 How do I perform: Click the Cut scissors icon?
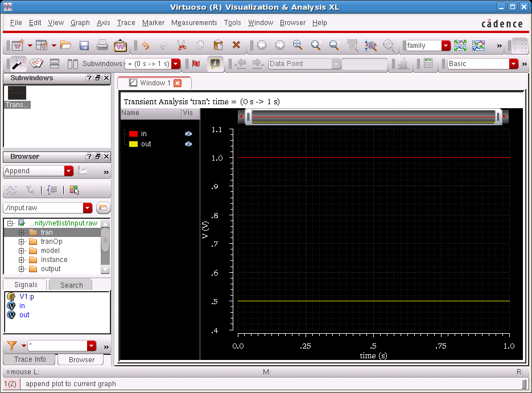pos(182,46)
